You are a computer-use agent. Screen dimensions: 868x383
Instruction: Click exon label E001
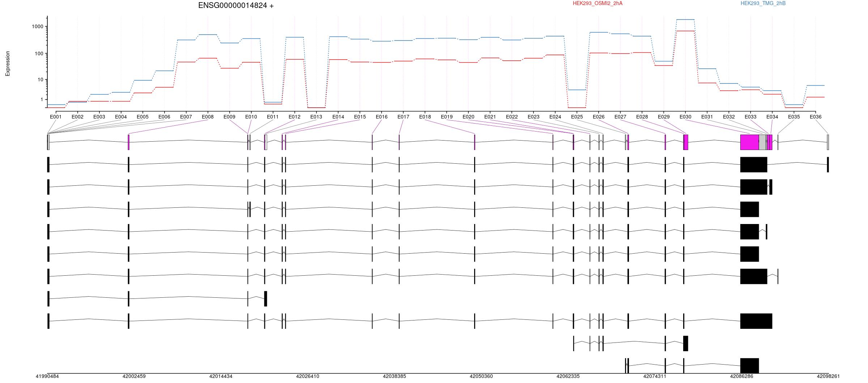pos(56,117)
